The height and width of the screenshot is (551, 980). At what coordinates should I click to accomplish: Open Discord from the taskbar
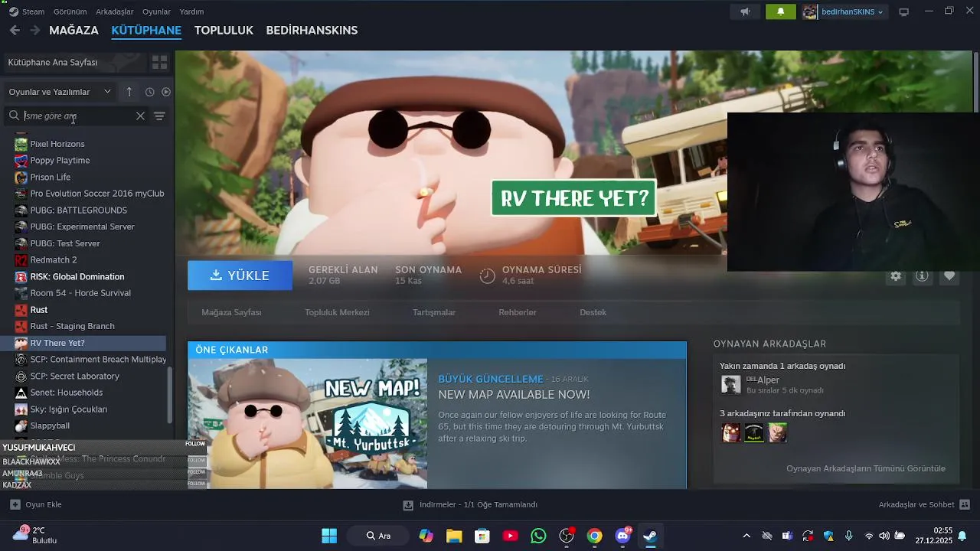pyautogui.click(x=623, y=536)
